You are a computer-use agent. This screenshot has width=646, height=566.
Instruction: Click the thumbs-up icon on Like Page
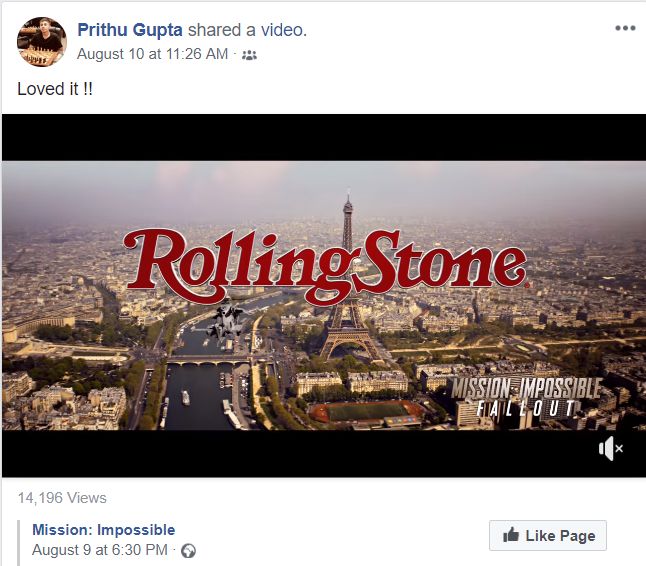coord(509,536)
